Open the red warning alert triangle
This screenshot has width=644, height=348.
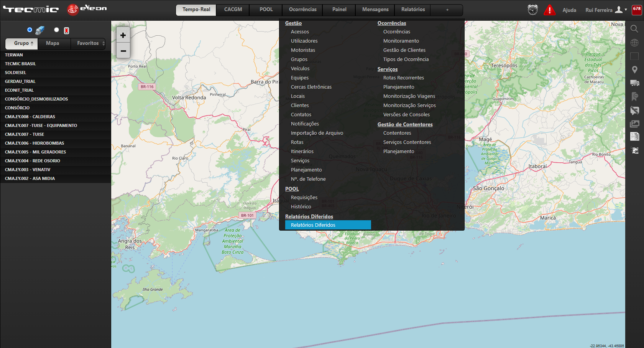[x=549, y=10]
